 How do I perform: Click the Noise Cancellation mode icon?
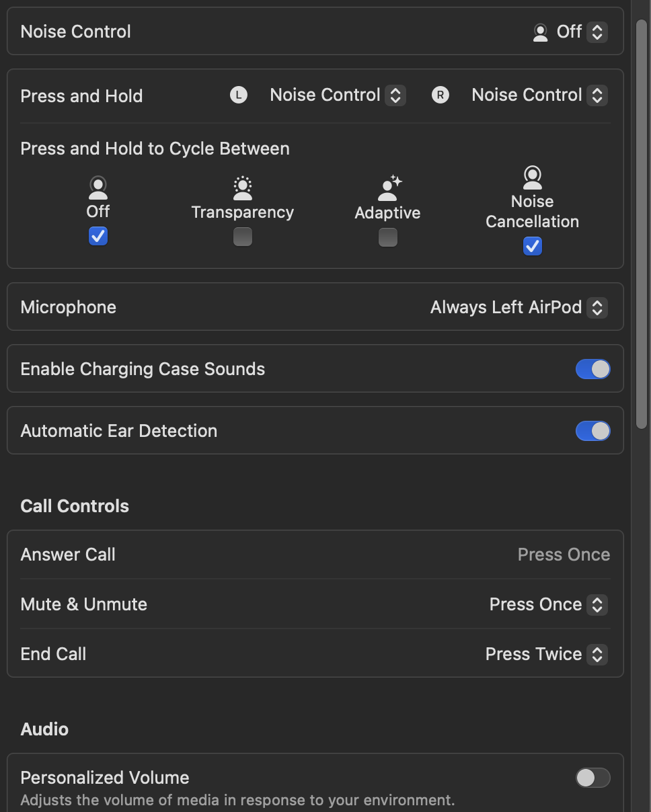[533, 178]
